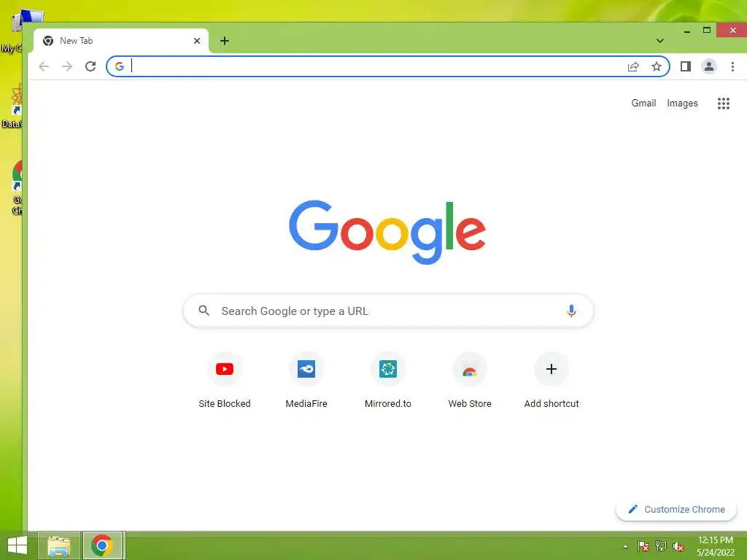Image resolution: width=747 pixels, height=560 pixels.
Task: Open the user profile avatar
Action: click(709, 66)
